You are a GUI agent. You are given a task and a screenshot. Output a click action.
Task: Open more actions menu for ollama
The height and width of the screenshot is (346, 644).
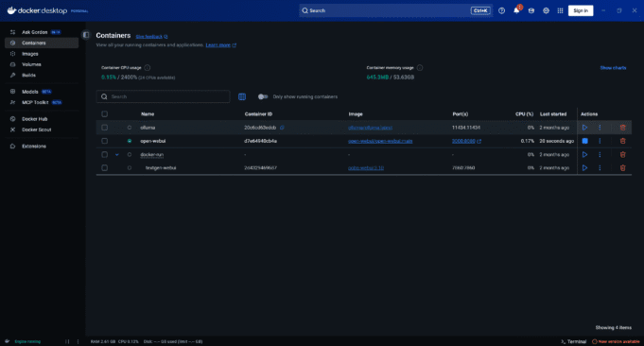coord(600,128)
